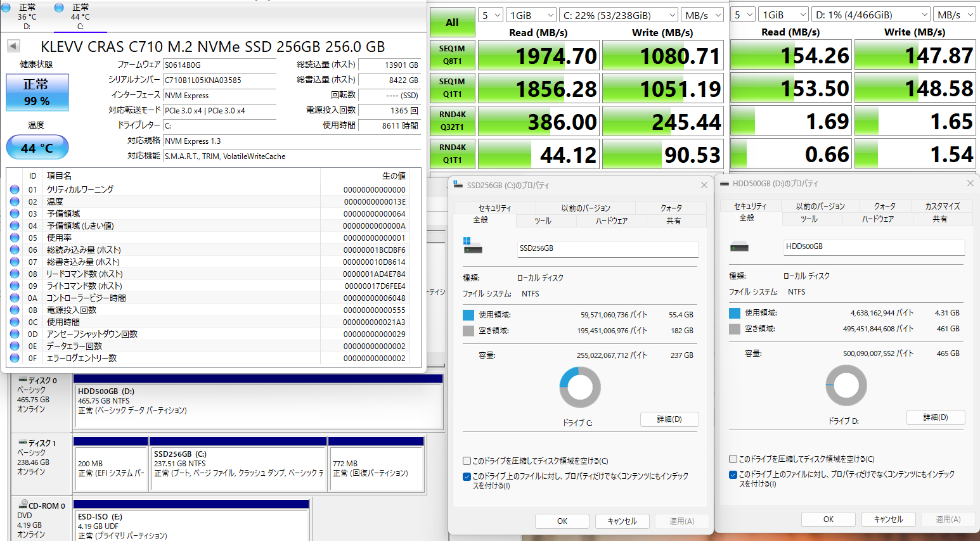This screenshot has height=541, width=980.
Task: Click the previous disk arrow icon
Action: [13, 46]
